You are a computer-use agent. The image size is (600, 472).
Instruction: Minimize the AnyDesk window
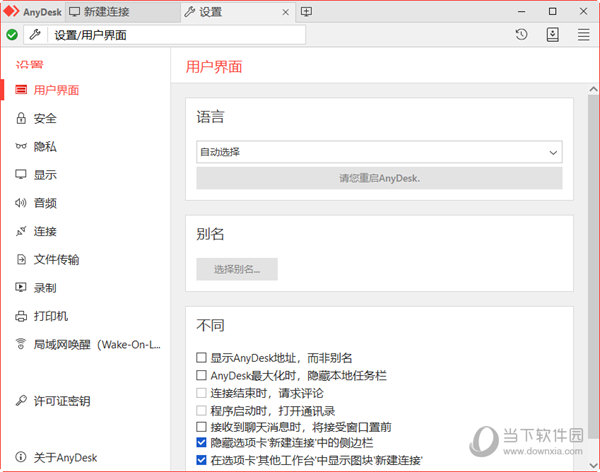pyautogui.click(x=521, y=12)
